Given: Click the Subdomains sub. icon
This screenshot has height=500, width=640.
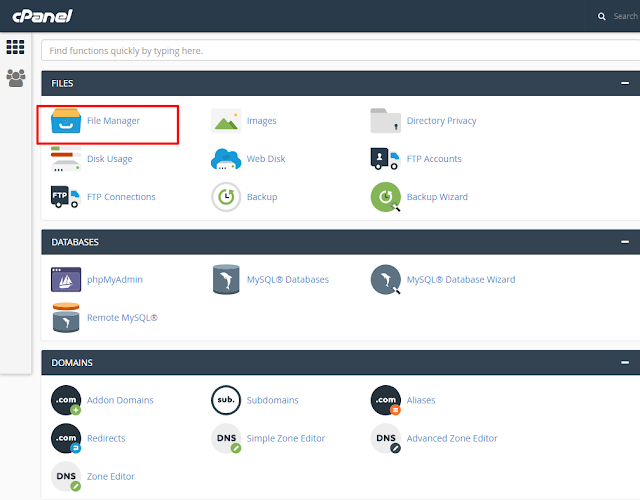Looking at the screenshot, I should coord(226,400).
